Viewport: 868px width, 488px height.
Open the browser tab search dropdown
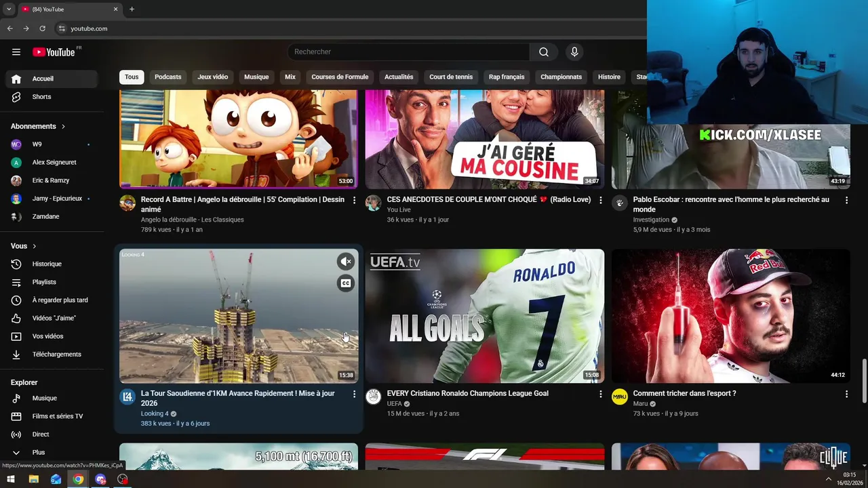9,9
